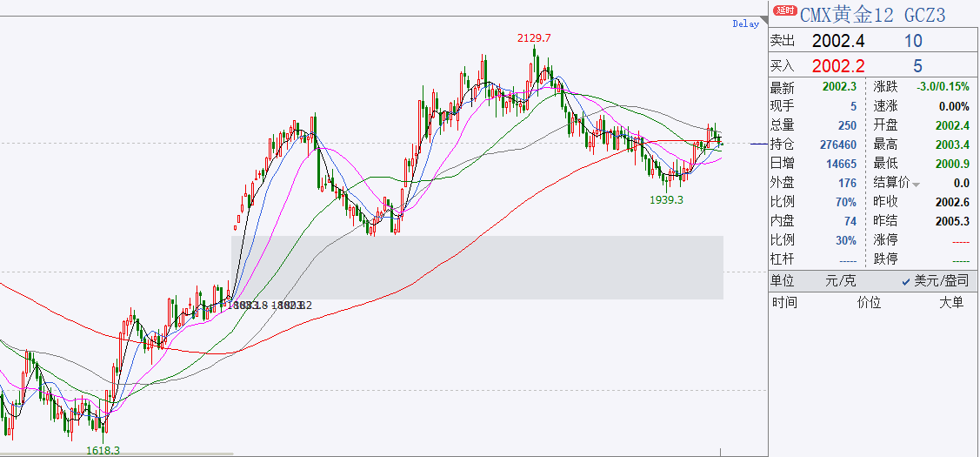The width and height of the screenshot is (980, 457).
Task: Click the 时间 column header
Action: [783, 303]
